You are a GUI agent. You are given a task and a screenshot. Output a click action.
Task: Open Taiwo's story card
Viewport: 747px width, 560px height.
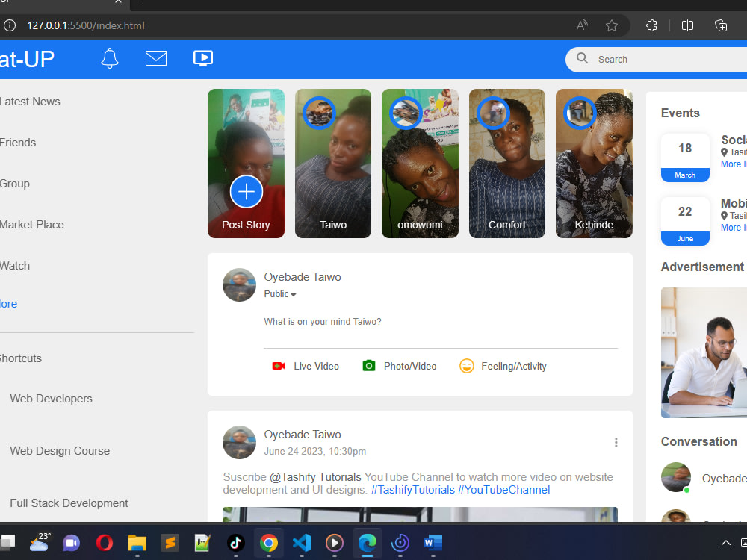pos(333,164)
